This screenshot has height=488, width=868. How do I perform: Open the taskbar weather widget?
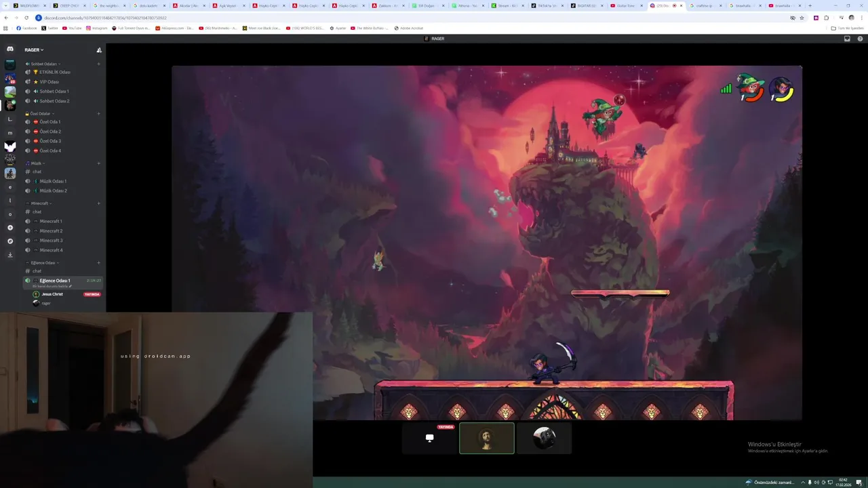point(770,482)
